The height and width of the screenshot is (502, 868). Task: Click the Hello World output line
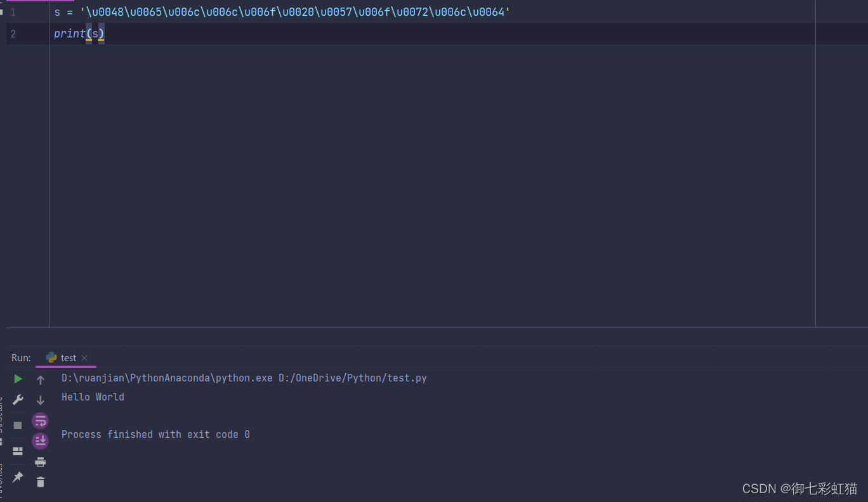[x=93, y=397]
